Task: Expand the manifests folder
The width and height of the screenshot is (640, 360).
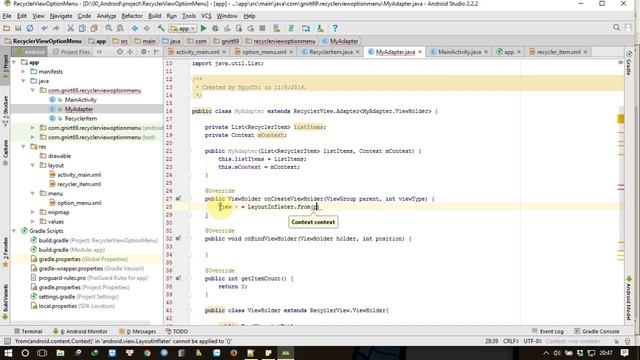Action: [x=23, y=71]
